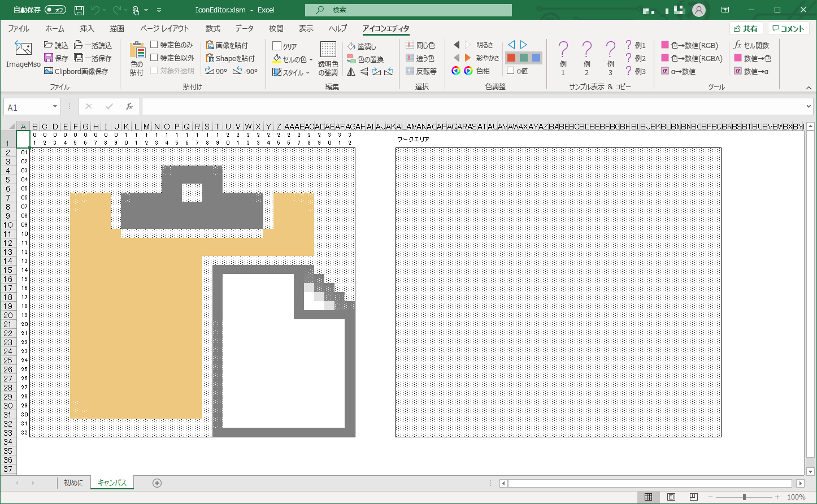Screen dimensions: 817x504
Task: Show sample 例 1 large button
Action: [x=563, y=59]
